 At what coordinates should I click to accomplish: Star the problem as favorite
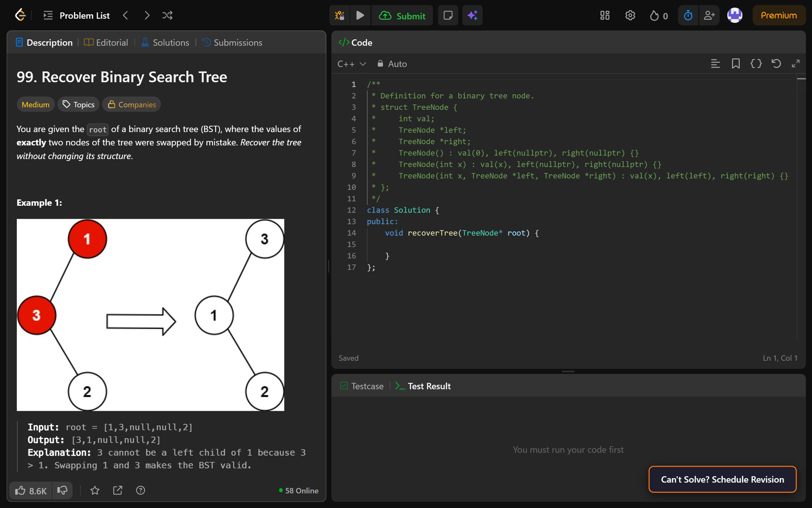click(95, 491)
